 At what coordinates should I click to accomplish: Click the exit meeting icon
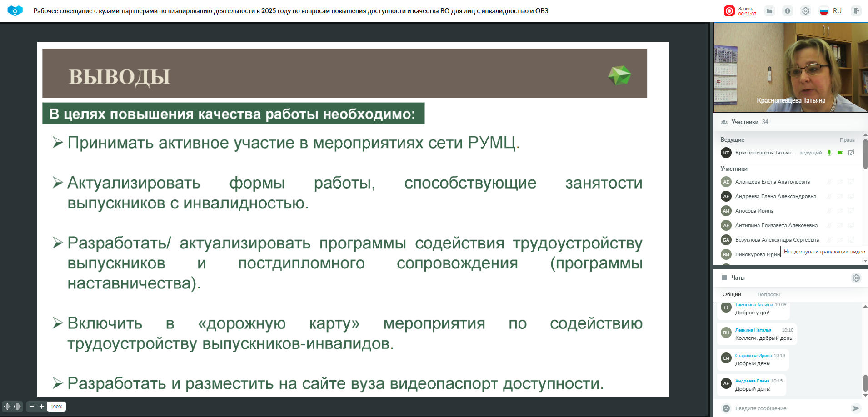click(856, 11)
